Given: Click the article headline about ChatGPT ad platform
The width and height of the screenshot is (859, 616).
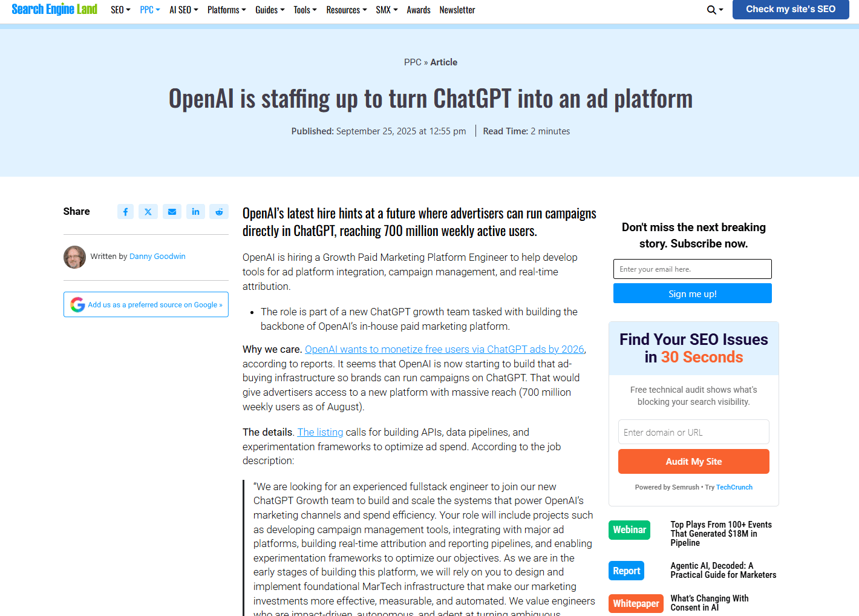Looking at the screenshot, I should [x=431, y=99].
